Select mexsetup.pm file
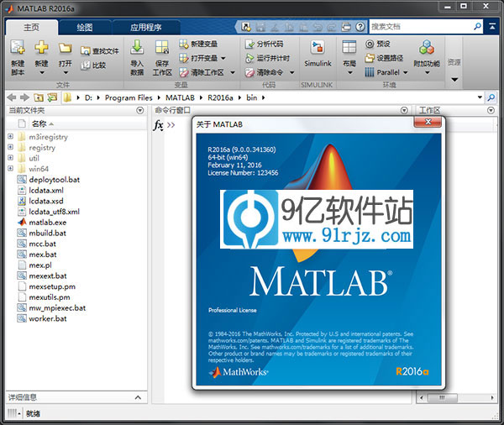Image resolution: width=504 pixels, height=425 pixels. (52, 286)
